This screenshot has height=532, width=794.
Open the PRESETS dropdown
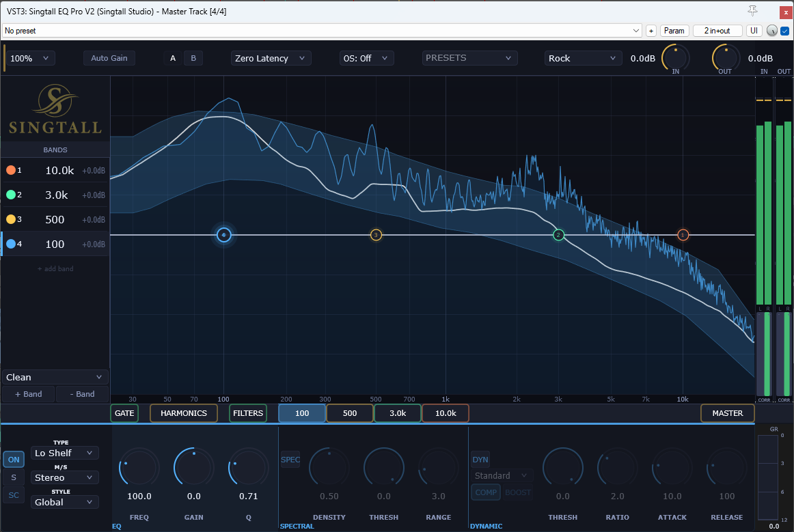point(470,58)
